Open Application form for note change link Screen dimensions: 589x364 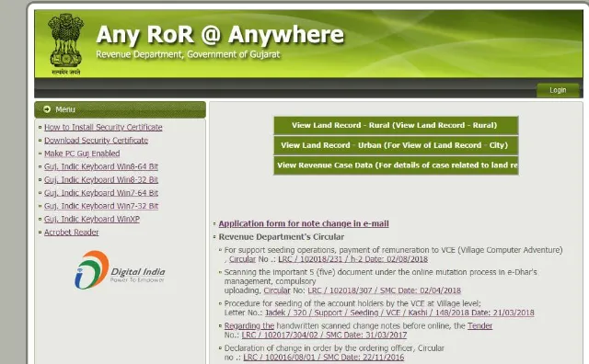coord(304,223)
